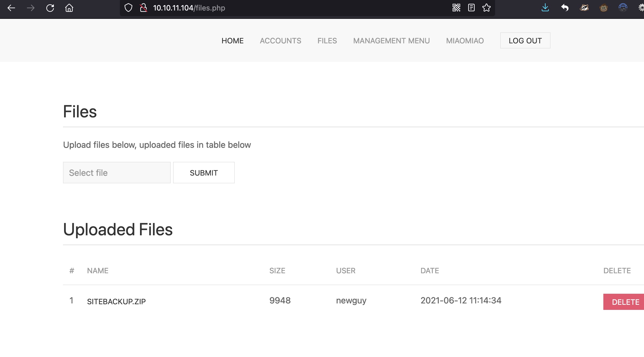Image resolution: width=644 pixels, height=357 pixels.
Task: Download the SITEBACKUP.ZIP file link
Action: coord(116,302)
